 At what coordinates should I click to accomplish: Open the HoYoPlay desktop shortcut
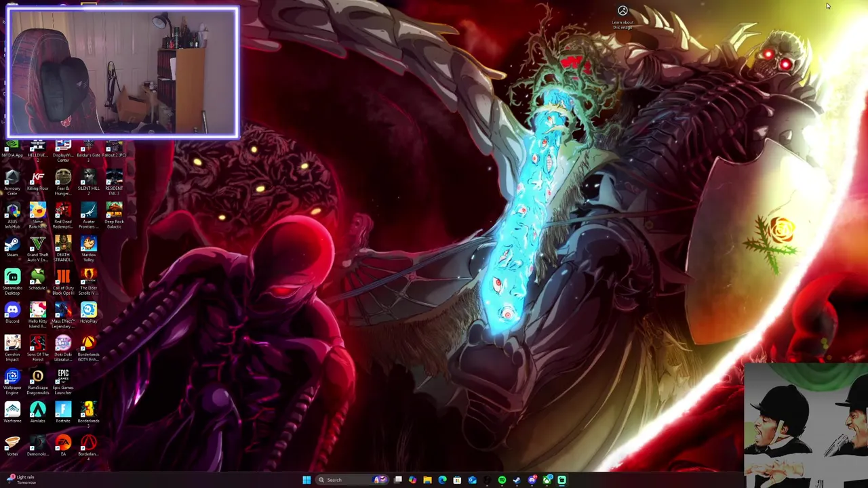point(88,314)
